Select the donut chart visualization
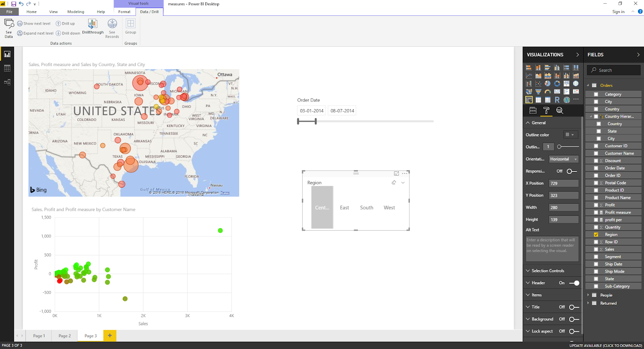The image size is (644, 349). coord(557,84)
